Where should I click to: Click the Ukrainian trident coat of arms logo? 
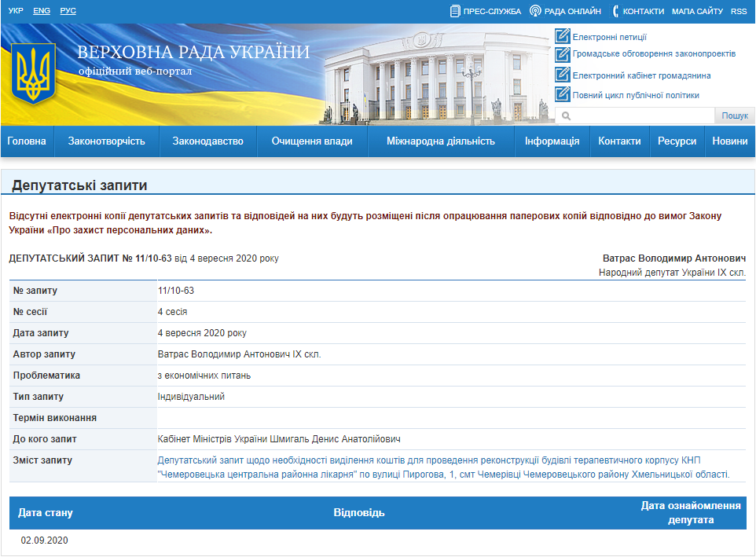point(33,75)
